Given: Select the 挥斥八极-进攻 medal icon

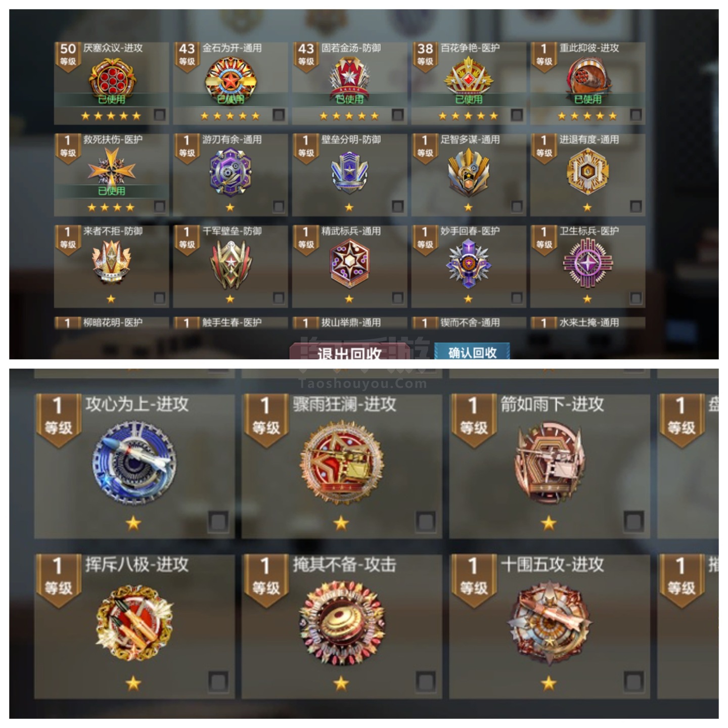Looking at the screenshot, I should click(134, 623).
